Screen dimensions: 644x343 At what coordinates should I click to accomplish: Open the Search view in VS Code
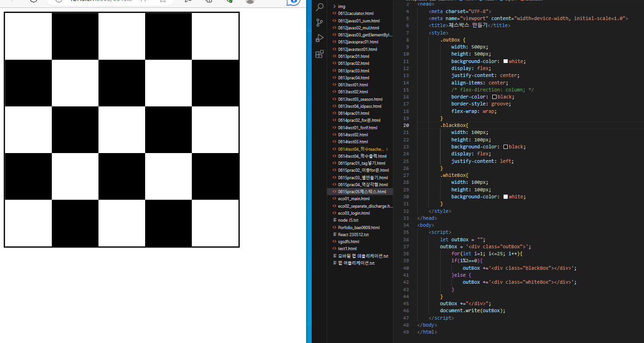(x=320, y=7)
